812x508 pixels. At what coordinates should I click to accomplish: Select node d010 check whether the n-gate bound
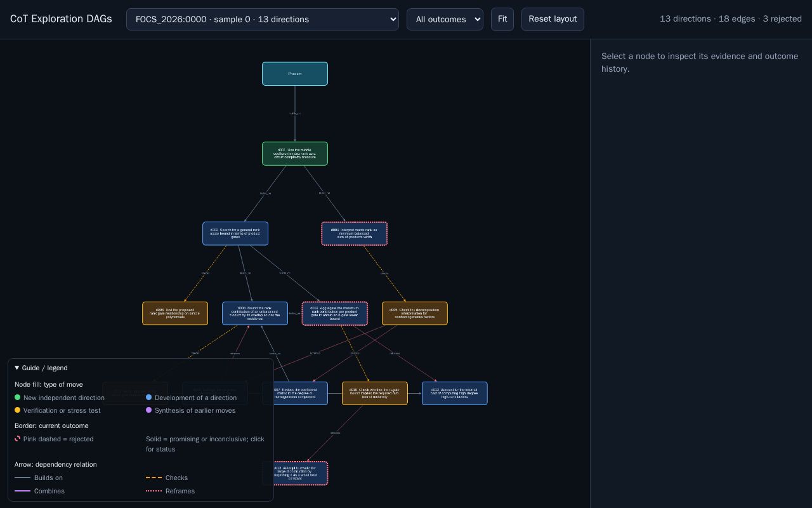pyautogui.click(x=375, y=394)
